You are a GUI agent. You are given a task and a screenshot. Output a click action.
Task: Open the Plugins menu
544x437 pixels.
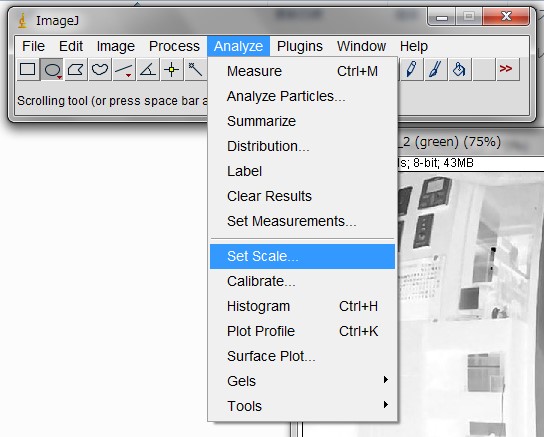point(300,46)
